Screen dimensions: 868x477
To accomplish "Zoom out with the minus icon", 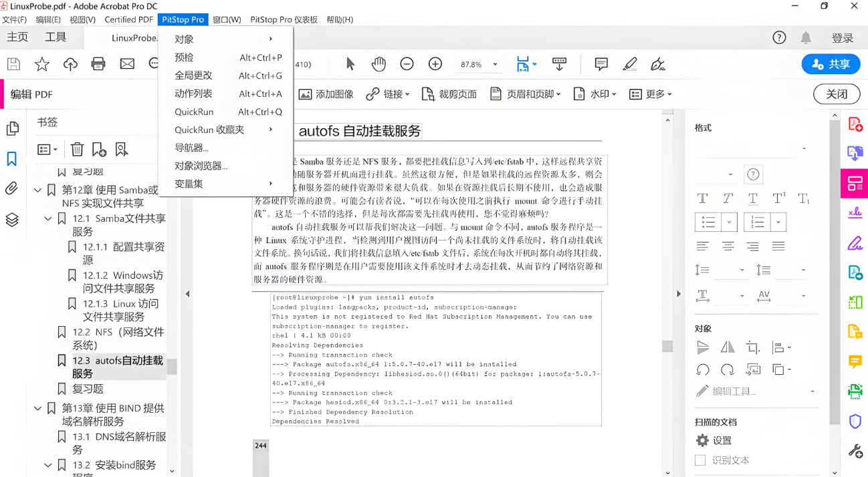I will tap(407, 63).
